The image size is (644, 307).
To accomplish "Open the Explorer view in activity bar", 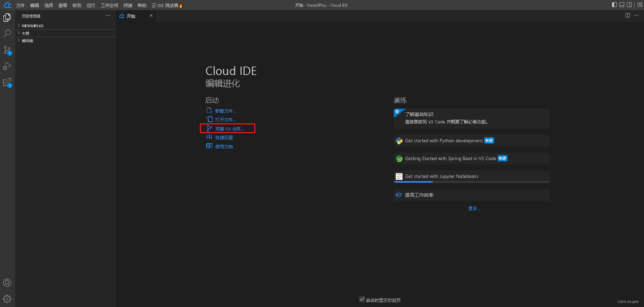I will point(7,17).
